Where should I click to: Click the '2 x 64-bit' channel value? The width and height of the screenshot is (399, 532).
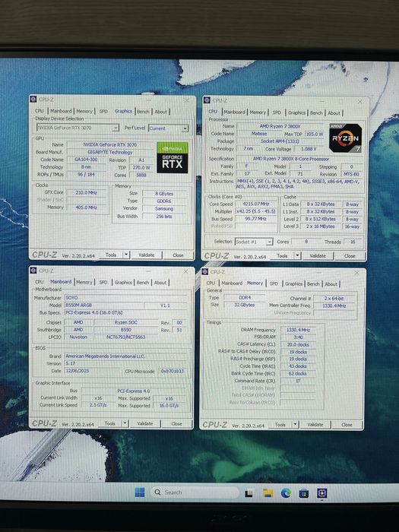(x=334, y=298)
